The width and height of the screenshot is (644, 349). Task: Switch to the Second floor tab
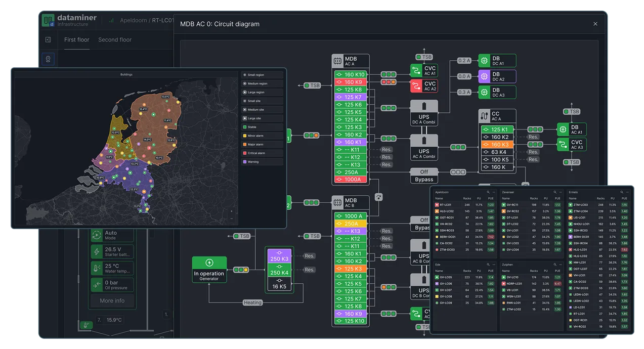[x=115, y=39]
